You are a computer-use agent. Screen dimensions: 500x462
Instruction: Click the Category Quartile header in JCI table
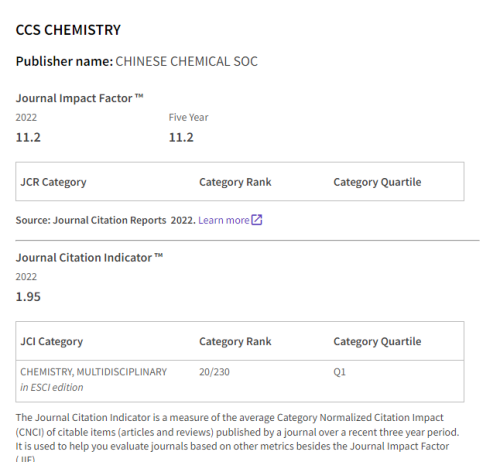(377, 341)
